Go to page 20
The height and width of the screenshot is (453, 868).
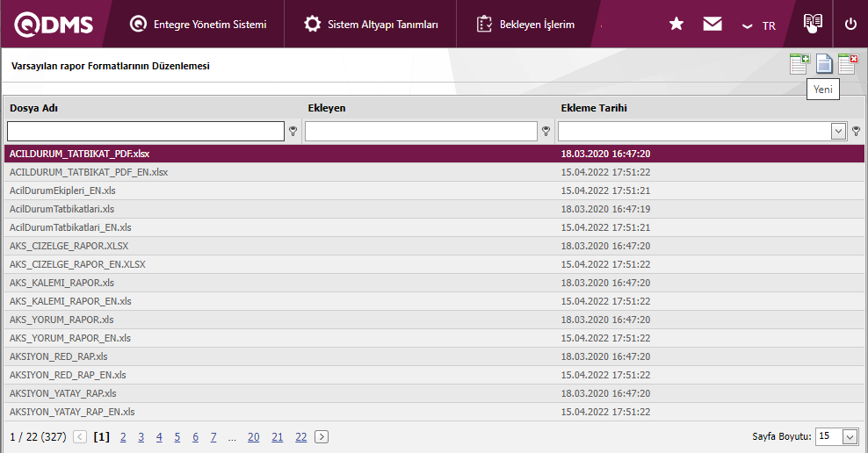(x=254, y=437)
